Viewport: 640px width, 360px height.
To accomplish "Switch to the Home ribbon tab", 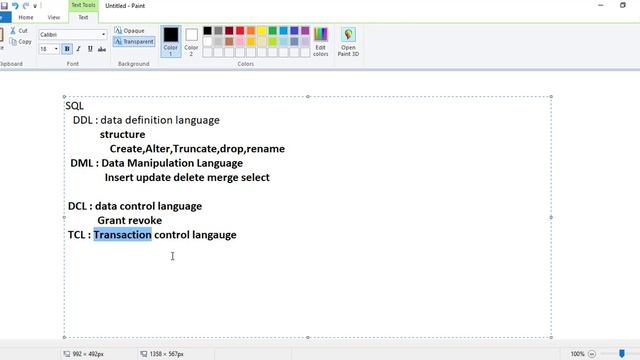I will 26,18.
